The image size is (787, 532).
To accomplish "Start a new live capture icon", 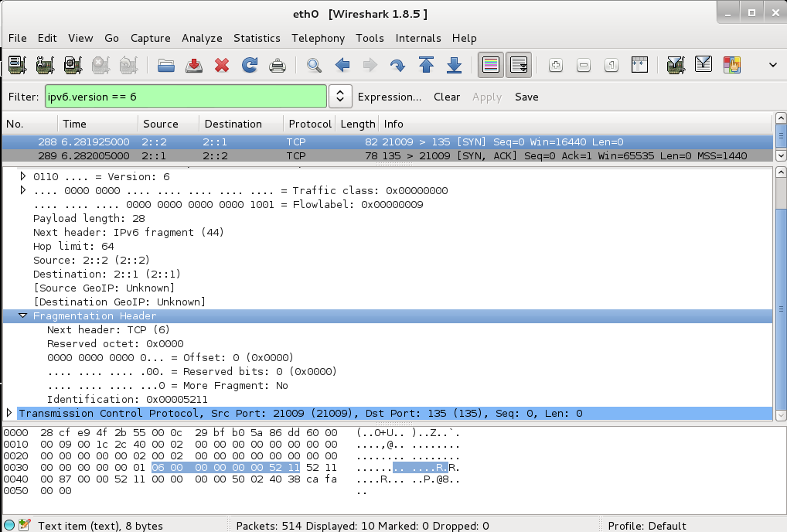I will [73, 65].
